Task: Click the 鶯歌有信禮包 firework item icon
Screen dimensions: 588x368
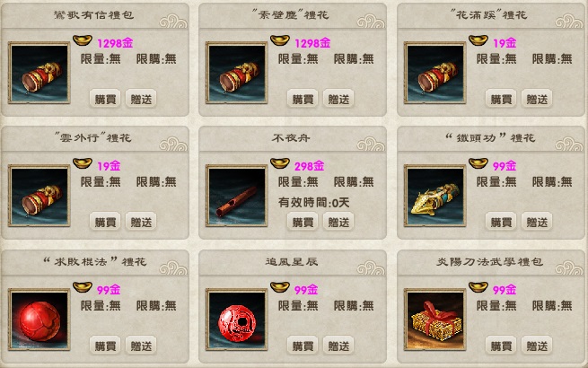Action: pos(39,73)
